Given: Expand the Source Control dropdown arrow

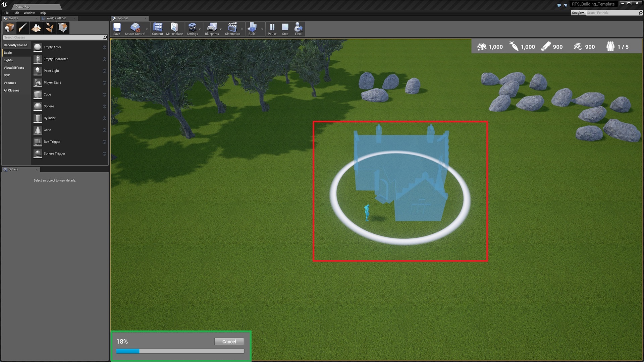Looking at the screenshot, I should [147, 29].
